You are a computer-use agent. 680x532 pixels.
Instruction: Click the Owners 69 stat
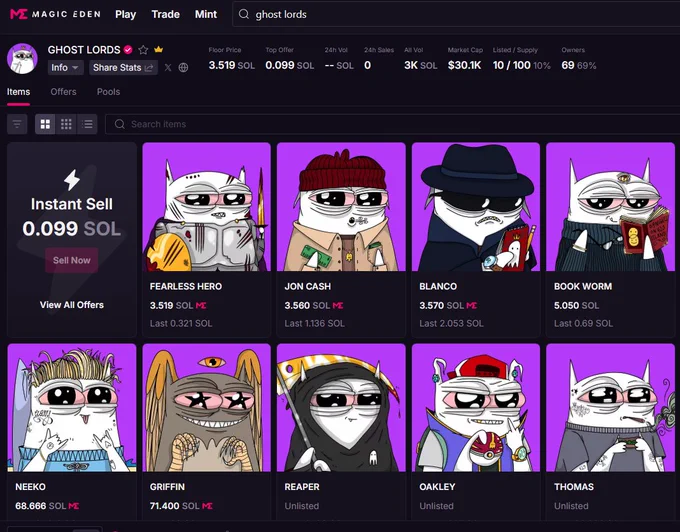tap(579, 59)
